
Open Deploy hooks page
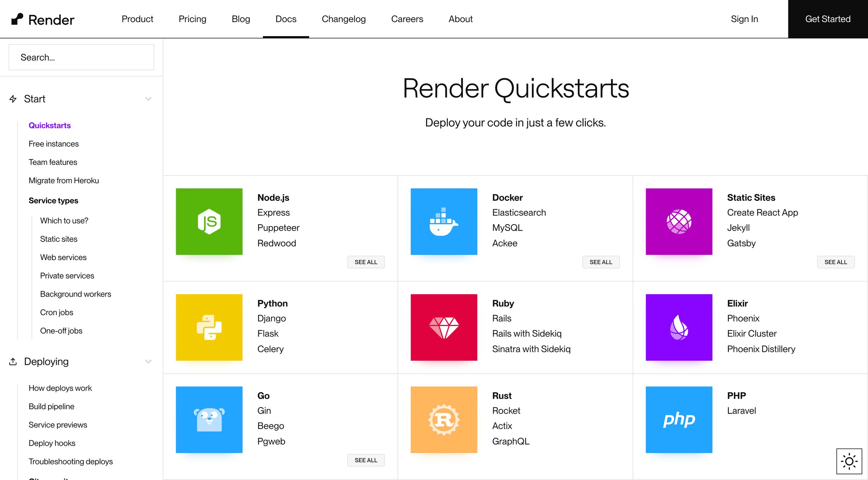pos(52,443)
